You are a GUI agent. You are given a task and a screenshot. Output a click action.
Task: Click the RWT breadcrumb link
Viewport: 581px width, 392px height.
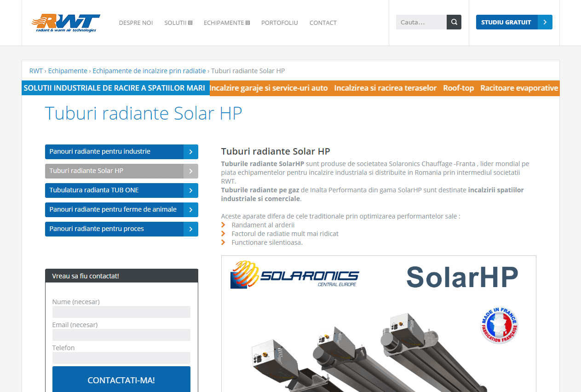[x=36, y=71]
